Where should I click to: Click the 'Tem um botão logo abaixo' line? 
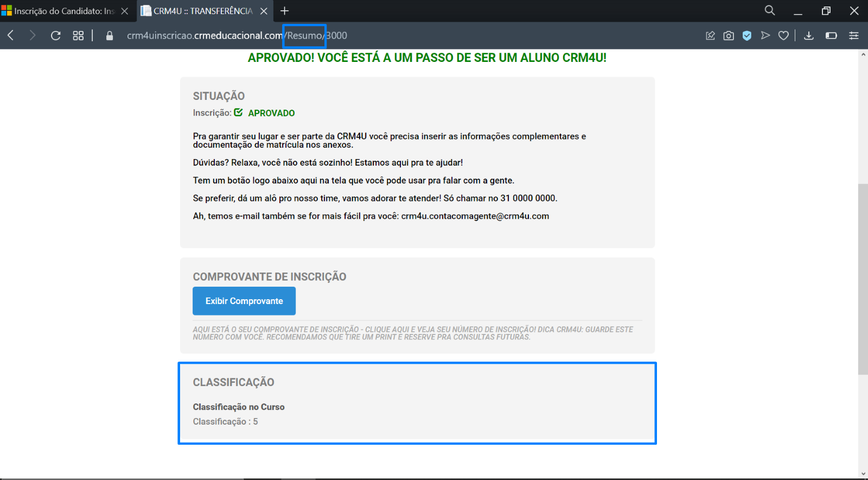354,180
